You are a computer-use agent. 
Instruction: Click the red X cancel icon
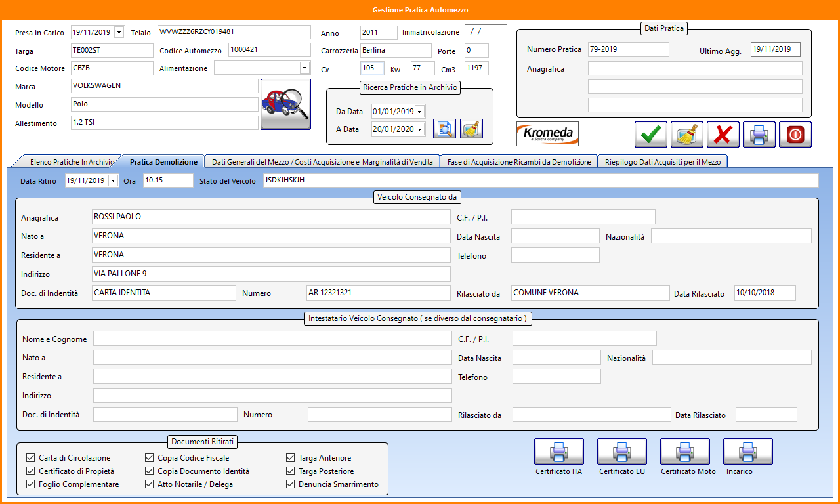coord(723,135)
